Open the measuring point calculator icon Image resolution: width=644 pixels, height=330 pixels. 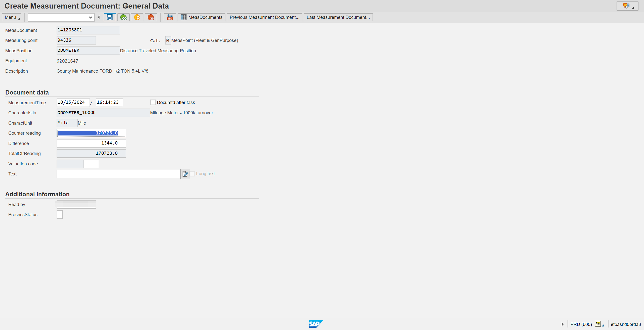pos(170,17)
